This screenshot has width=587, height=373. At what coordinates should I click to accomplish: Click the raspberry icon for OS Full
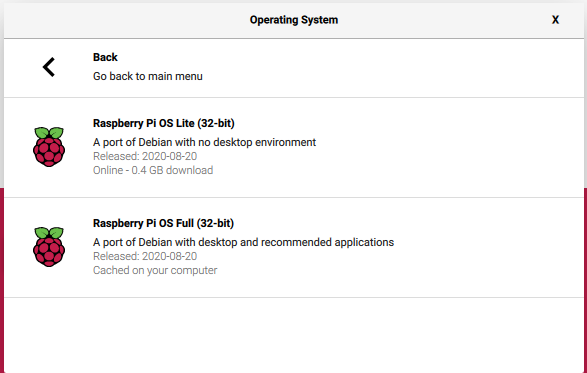tap(49, 247)
